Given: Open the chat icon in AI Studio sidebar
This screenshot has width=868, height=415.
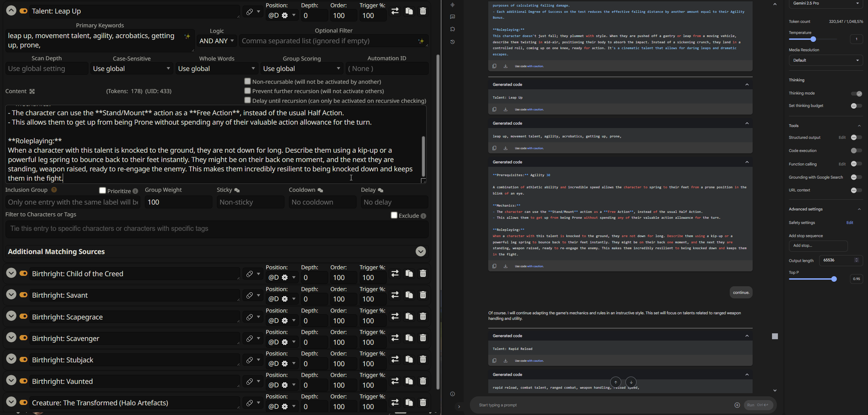Looking at the screenshot, I should [x=453, y=17].
